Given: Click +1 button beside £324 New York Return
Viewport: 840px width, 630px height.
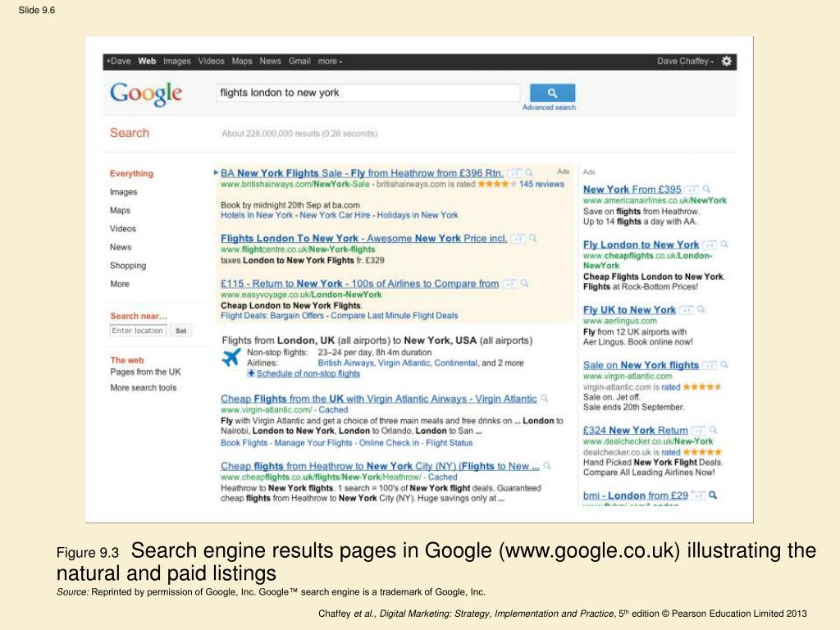Looking at the screenshot, I should click(x=698, y=431).
